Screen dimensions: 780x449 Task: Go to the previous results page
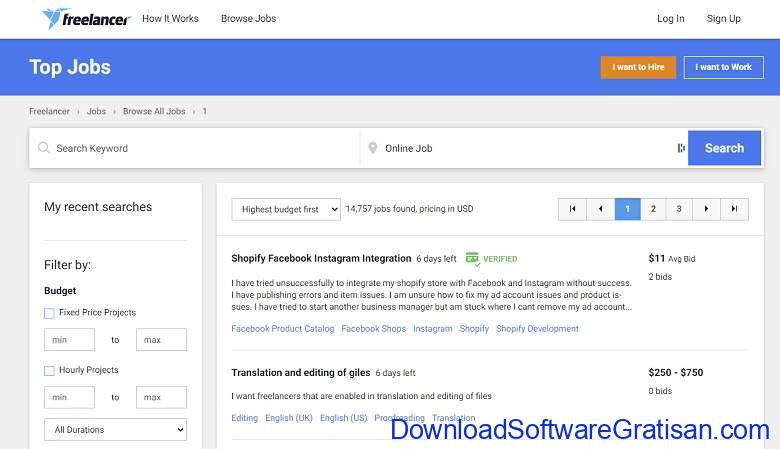point(600,209)
